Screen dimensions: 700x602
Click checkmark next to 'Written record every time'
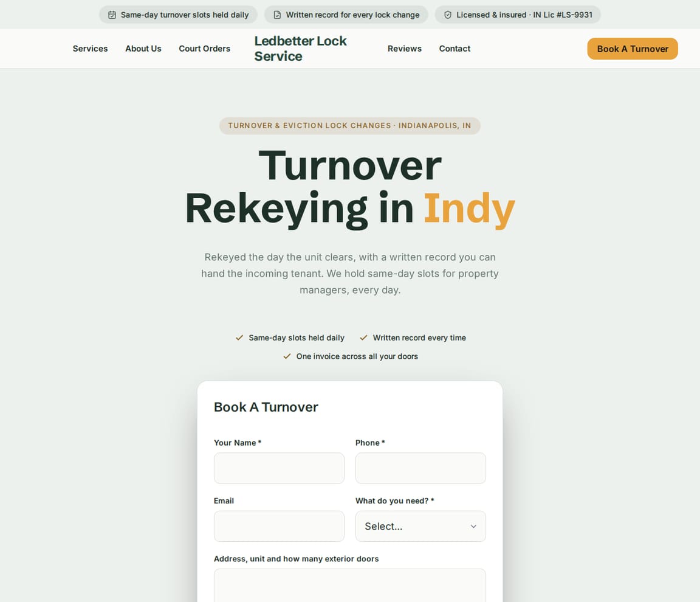[364, 337]
